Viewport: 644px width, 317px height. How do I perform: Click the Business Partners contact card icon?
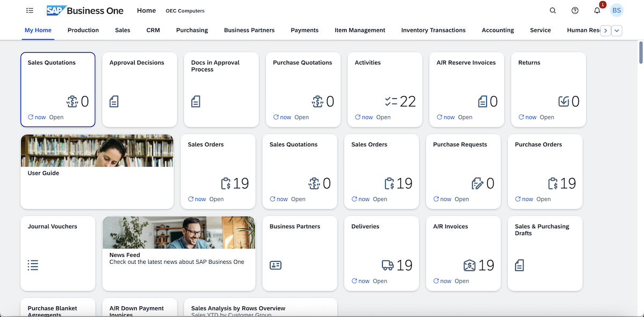(275, 265)
